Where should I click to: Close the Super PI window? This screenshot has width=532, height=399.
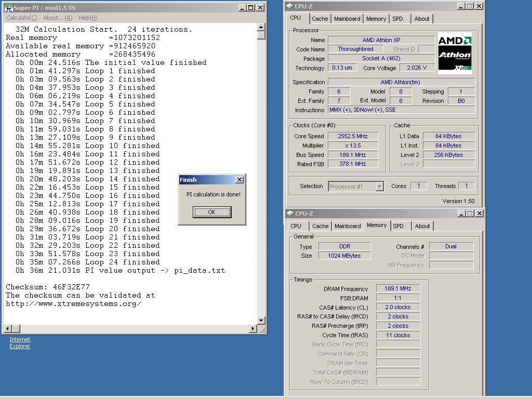coord(260,7)
